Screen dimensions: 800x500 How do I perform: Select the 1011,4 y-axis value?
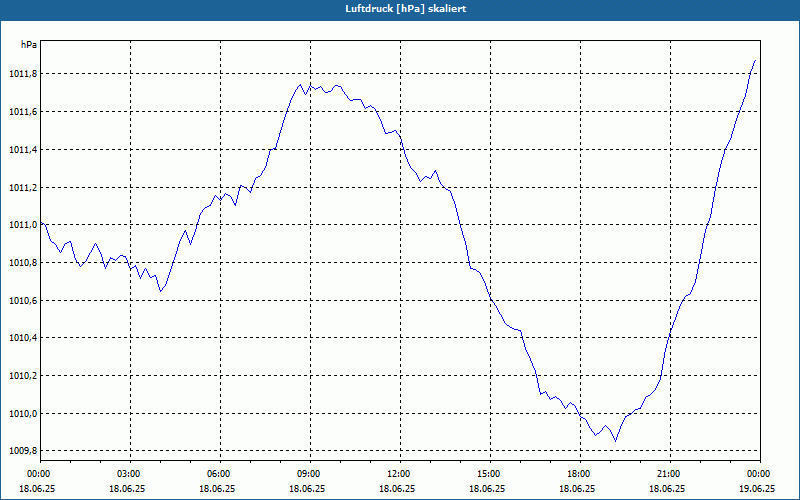23,149
